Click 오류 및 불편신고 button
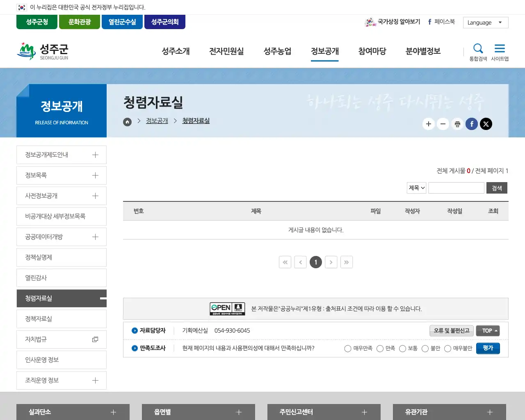Image resolution: width=525 pixels, height=420 pixels. (x=452, y=331)
